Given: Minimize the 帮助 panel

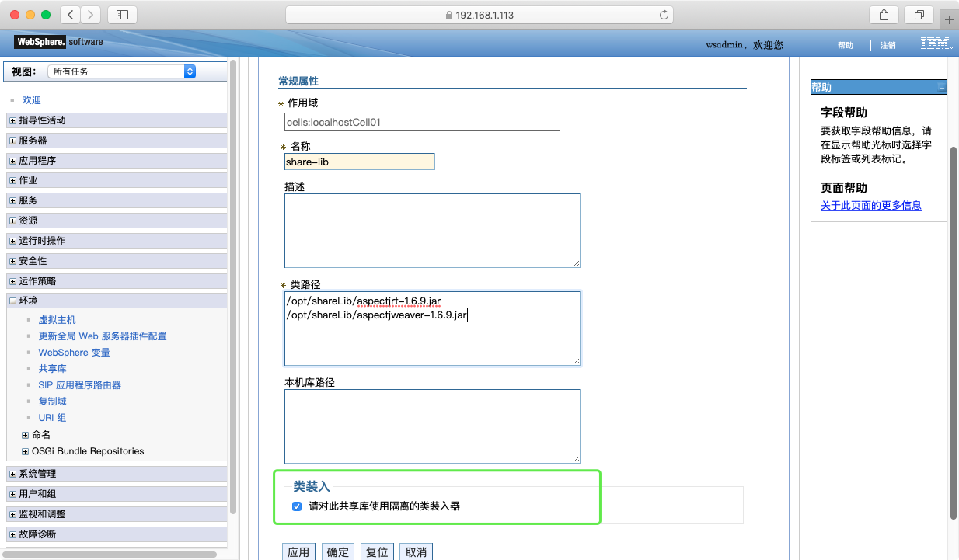Looking at the screenshot, I should coord(942,88).
